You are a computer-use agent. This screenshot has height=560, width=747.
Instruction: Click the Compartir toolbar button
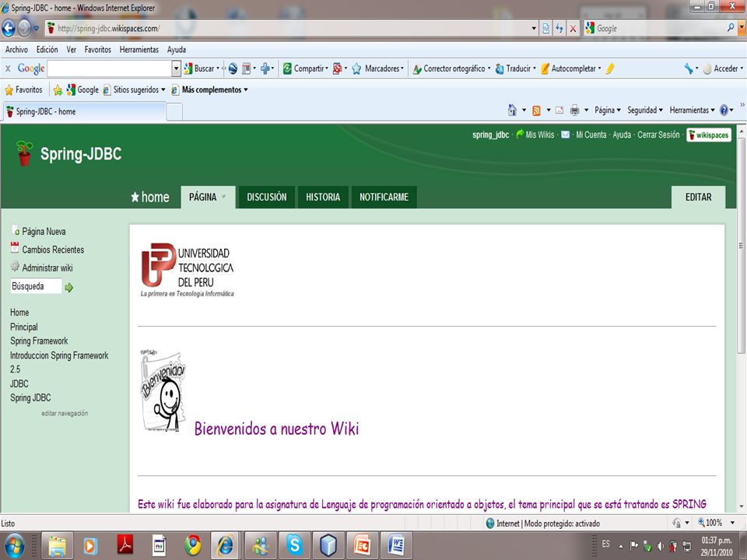(305, 68)
